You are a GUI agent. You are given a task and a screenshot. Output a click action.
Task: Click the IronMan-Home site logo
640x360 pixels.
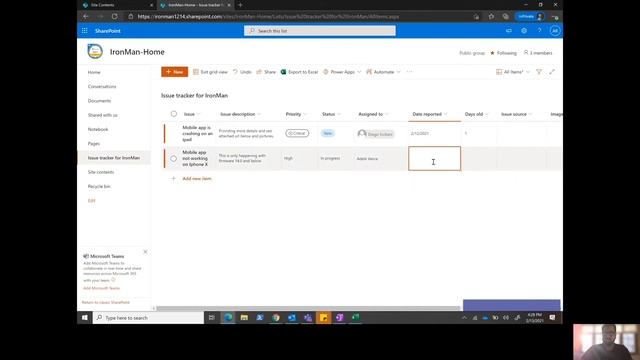[x=95, y=51]
